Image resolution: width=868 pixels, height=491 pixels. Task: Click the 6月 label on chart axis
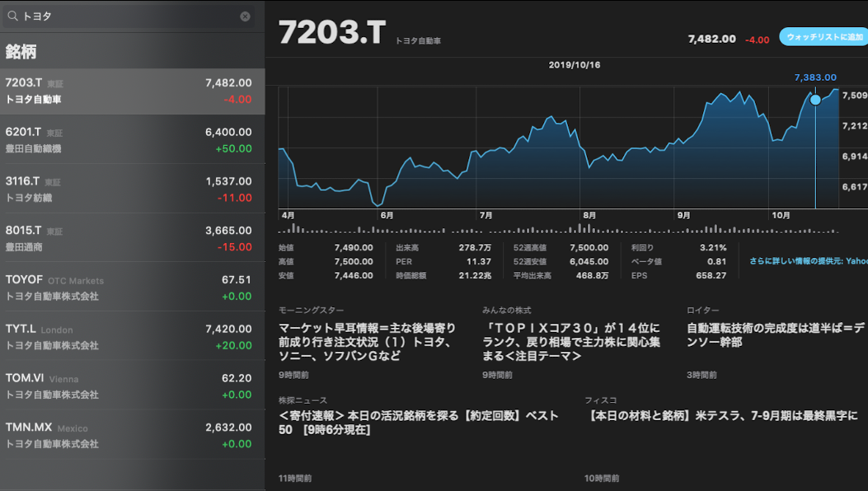pyautogui.click(x=387, y=215)
